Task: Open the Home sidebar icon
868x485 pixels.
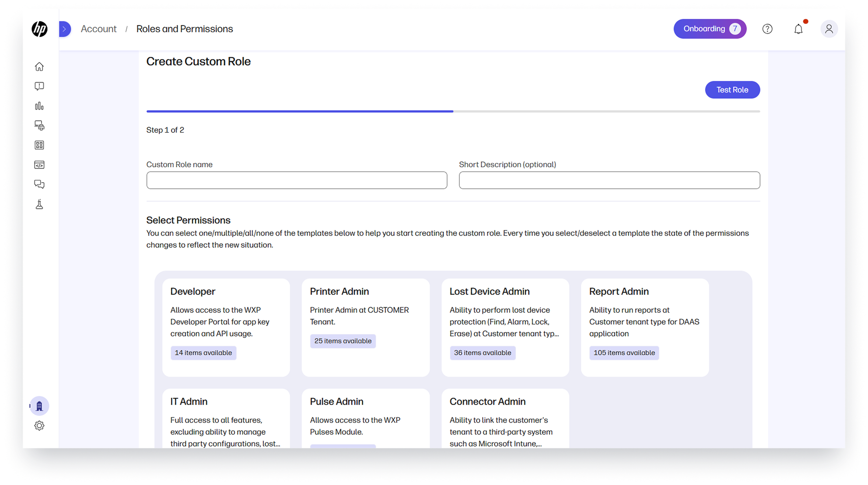Action: pyautogui.click(x=39, y=66)
